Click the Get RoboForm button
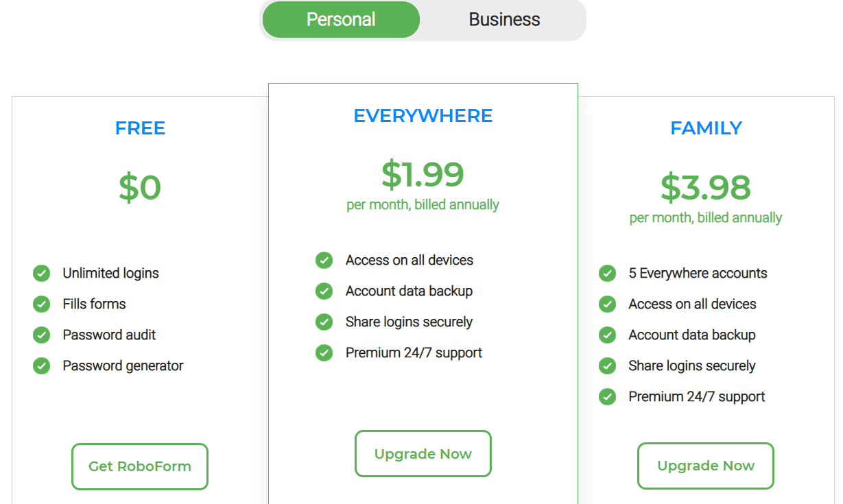843x504 pixels. (x=140, y=466)
